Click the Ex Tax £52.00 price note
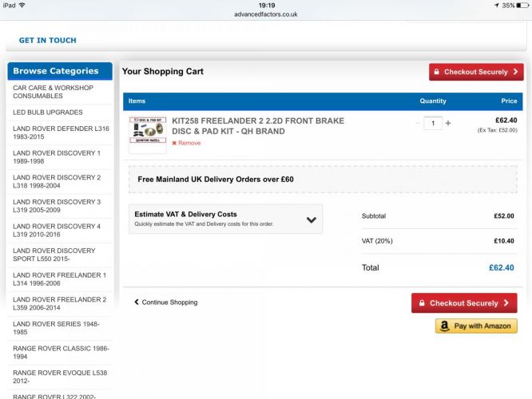The width and height of the screenshot is (532, 399). (498, 130)
